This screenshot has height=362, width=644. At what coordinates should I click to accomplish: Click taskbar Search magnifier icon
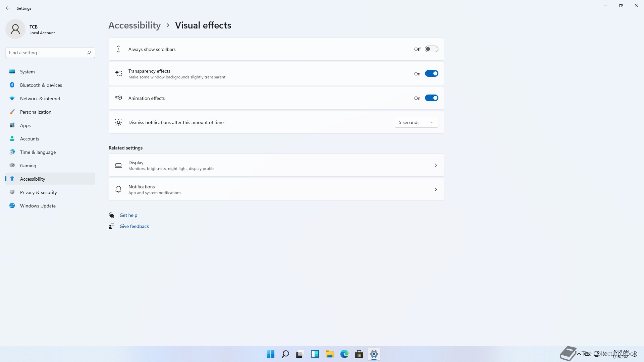tap(285, 354)
